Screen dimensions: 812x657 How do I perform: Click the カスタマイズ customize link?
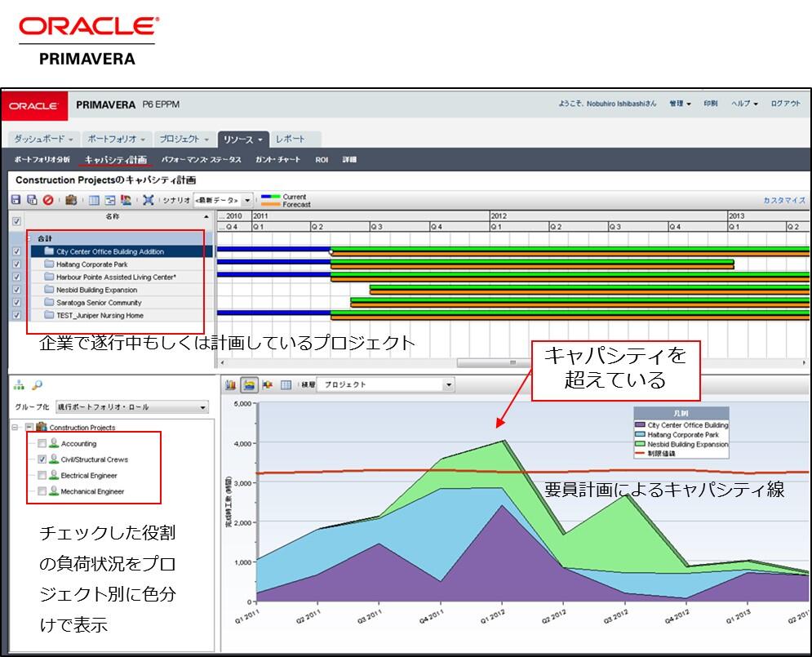(x=783, y=200)
